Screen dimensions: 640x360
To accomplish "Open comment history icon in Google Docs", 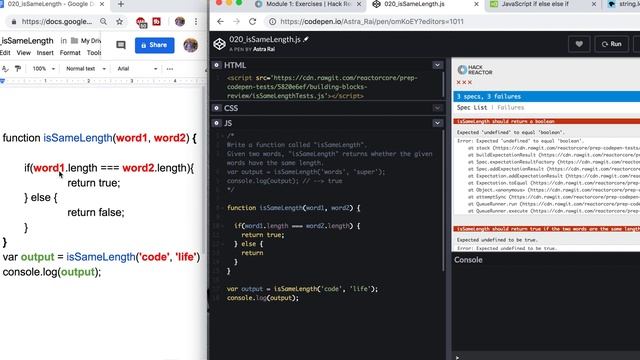I will (121, 45).
